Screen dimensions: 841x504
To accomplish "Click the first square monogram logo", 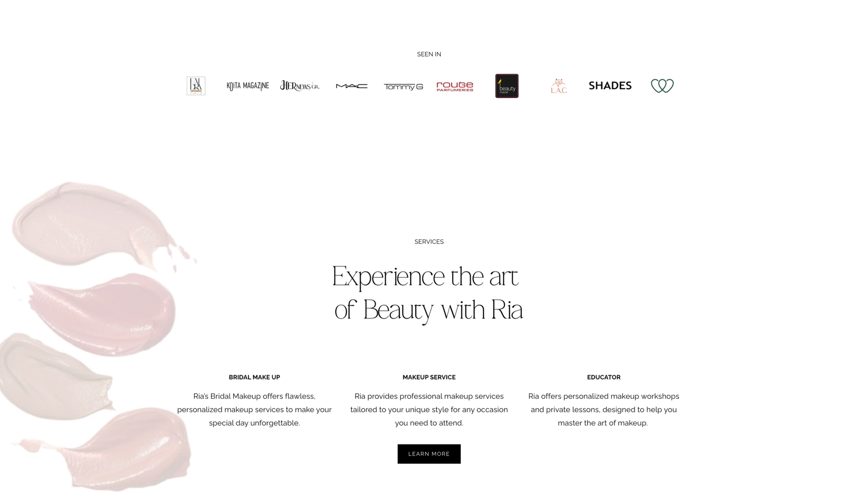I will point(196,86).
